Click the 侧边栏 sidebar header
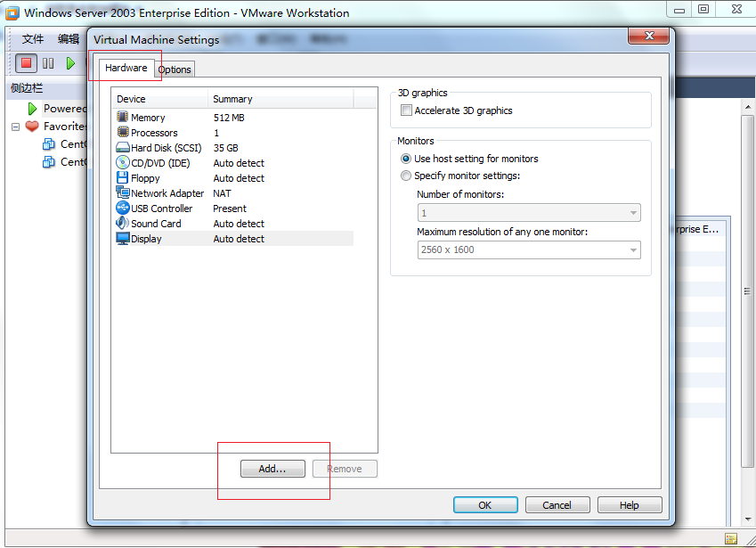Image resolution: width=756 pixels, height=548 pixels. click(27, 88)
